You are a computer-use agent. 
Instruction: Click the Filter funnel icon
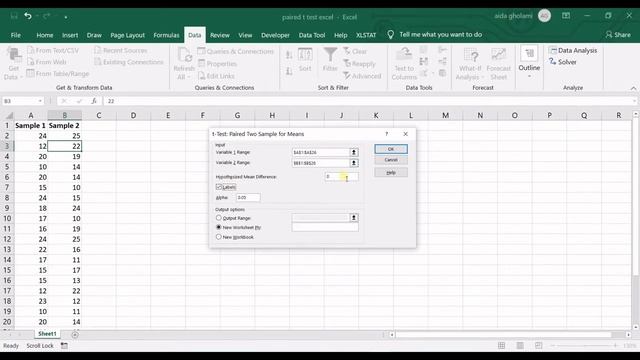(x=330, y=60)
